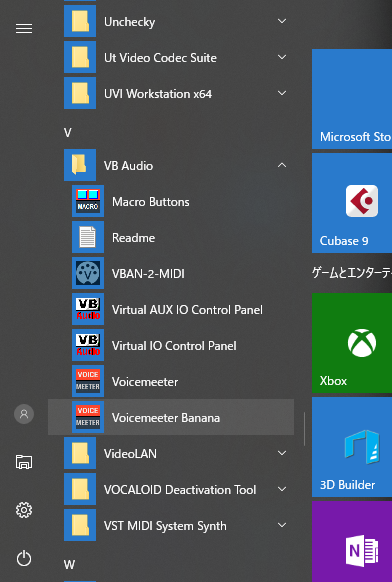The width and height of the screenshot is (392, 582).
Task: Click UVI Workstation x64 folder icon
Action: click(80, 93)
